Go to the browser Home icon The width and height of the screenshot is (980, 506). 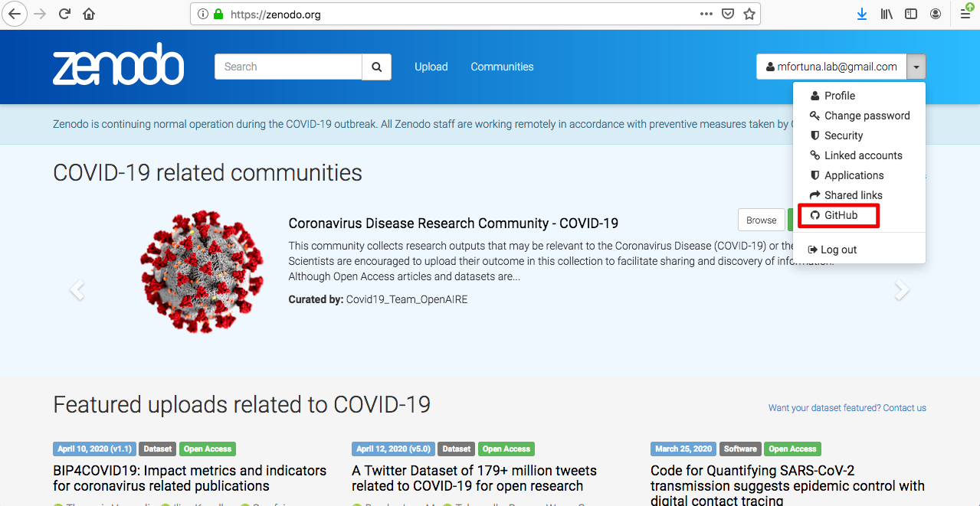[89, 14]
